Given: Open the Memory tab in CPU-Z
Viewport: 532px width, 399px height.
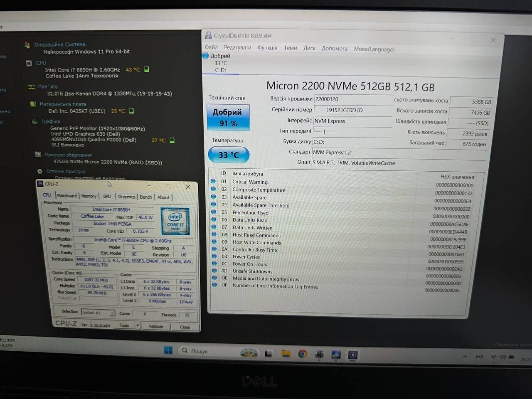Looking at the screenshot, I should click(89, 196).
